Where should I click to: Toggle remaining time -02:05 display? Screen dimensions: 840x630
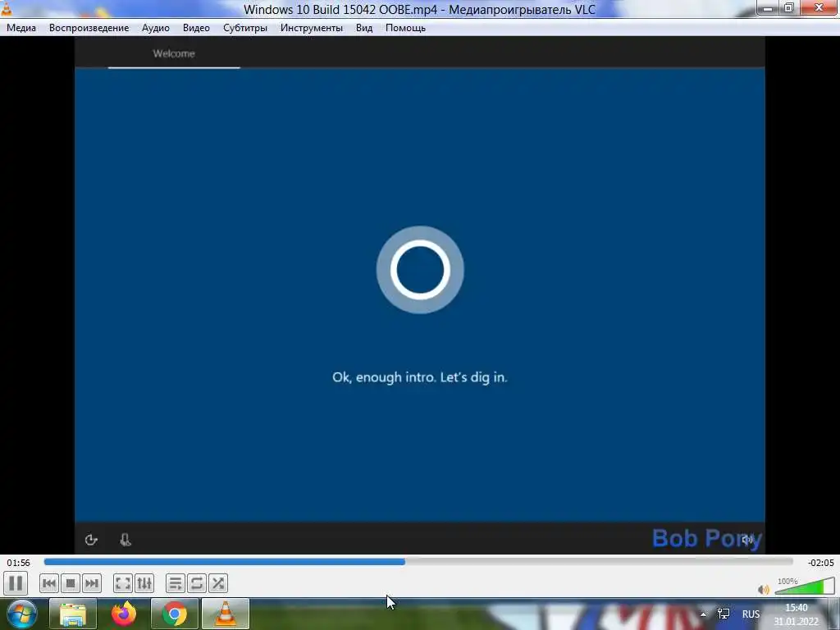click(820, 563)
